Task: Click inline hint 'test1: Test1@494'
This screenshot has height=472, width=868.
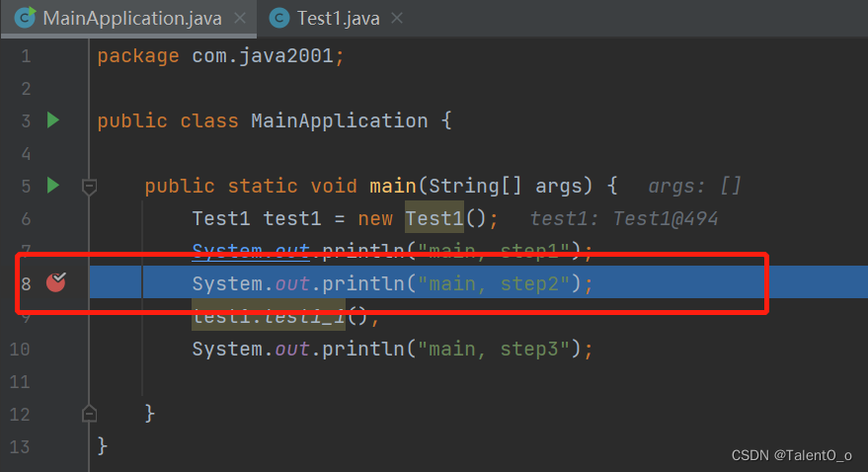Action: click(624, 218)
